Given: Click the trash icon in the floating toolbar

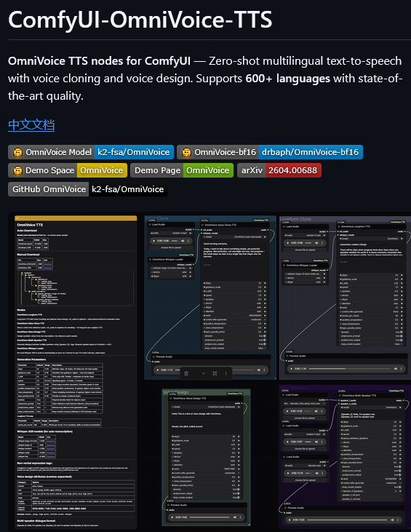Looking at the screenshot, I should 186,373.
